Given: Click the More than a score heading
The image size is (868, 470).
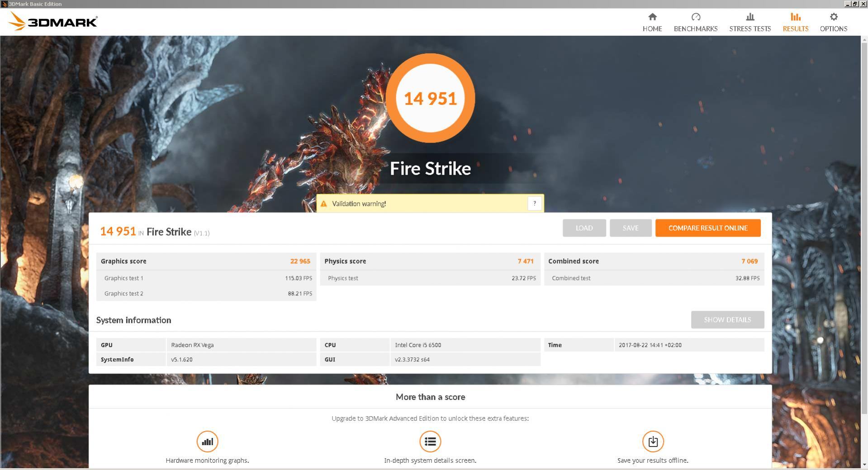Looking at the screenshot, I should [x=430, y=397].
